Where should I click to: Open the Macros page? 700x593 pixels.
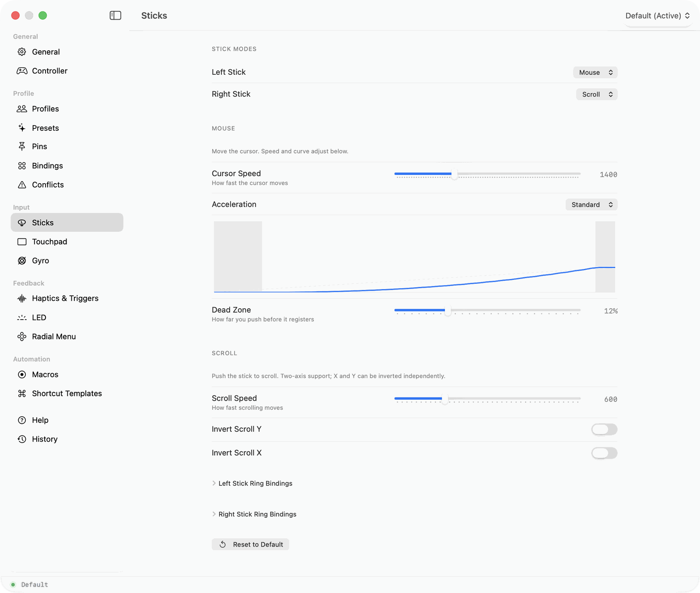[x=67, y=375]
